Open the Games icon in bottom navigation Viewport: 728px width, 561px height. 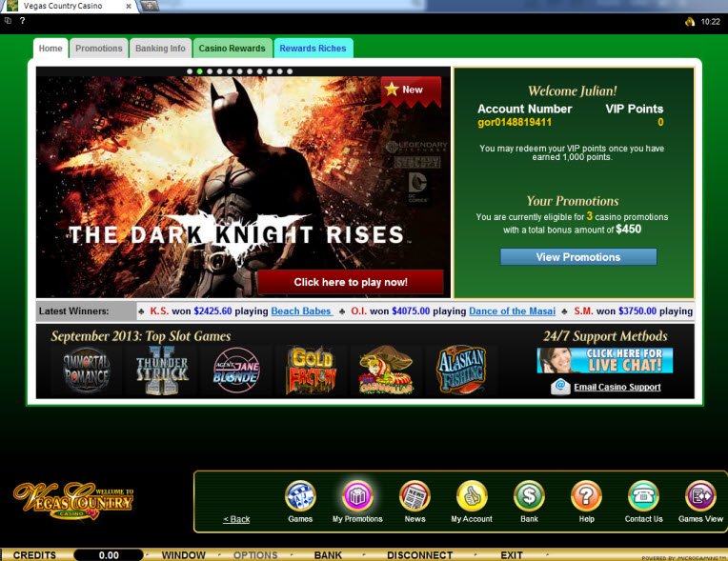point(300,496)
